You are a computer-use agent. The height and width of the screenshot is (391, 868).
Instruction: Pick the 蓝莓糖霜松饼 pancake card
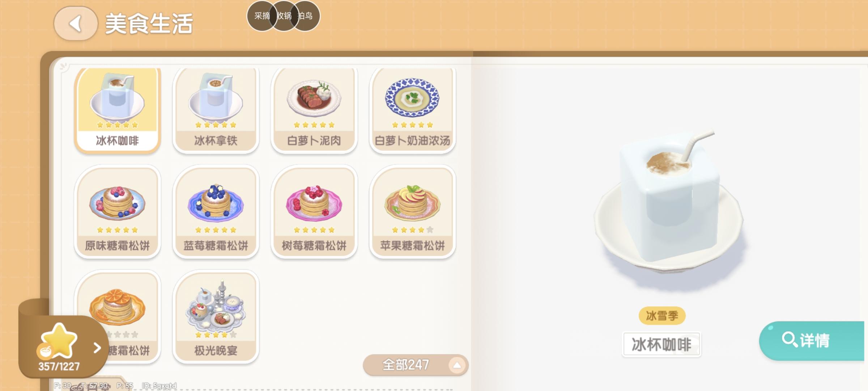pyautogui.click(x=216, y=212)
